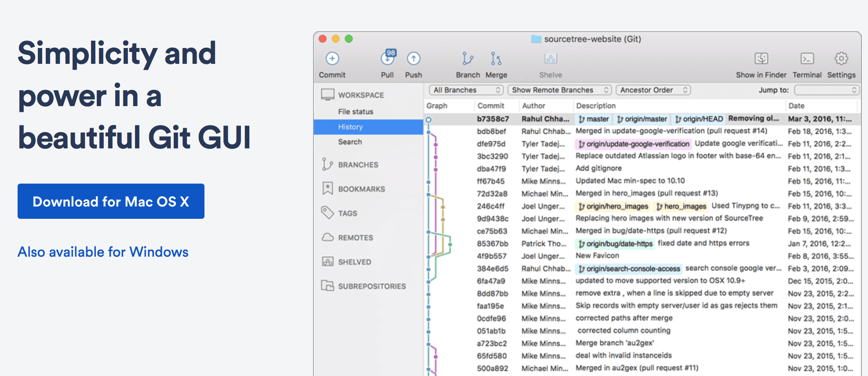The width and height of the screenshot is (868, 376).
Task: Select commit row 72d32a8
Action: (x=642, y=194)
